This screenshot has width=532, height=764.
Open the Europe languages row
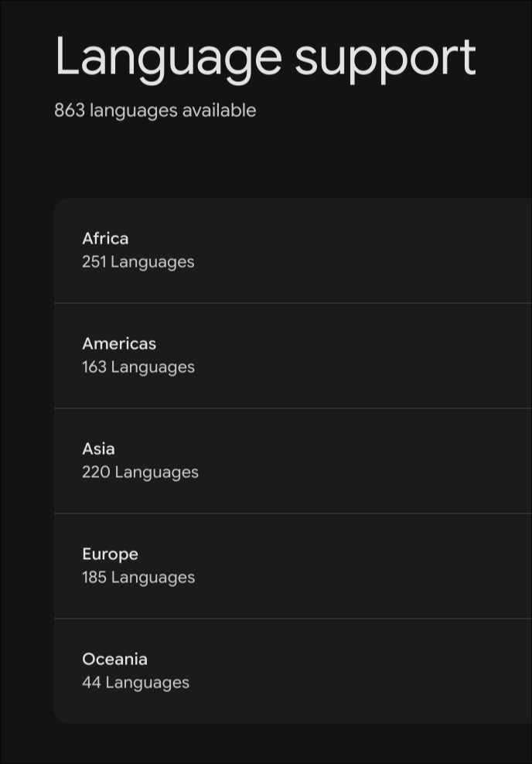pos(293,566)
